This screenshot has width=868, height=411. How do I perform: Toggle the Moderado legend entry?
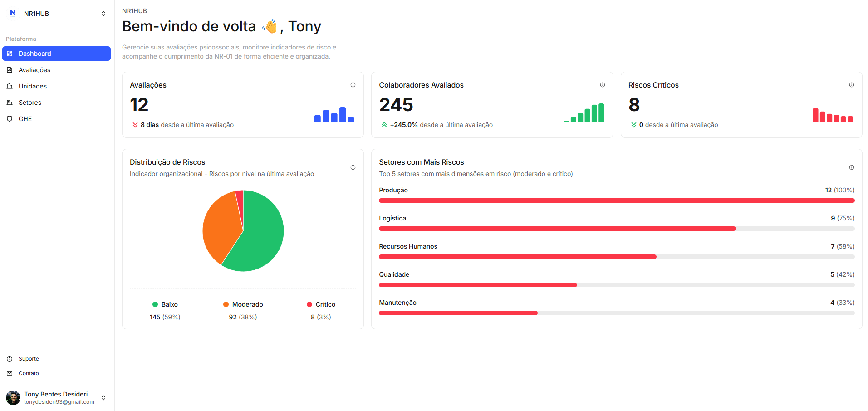[x=243, y=304]
